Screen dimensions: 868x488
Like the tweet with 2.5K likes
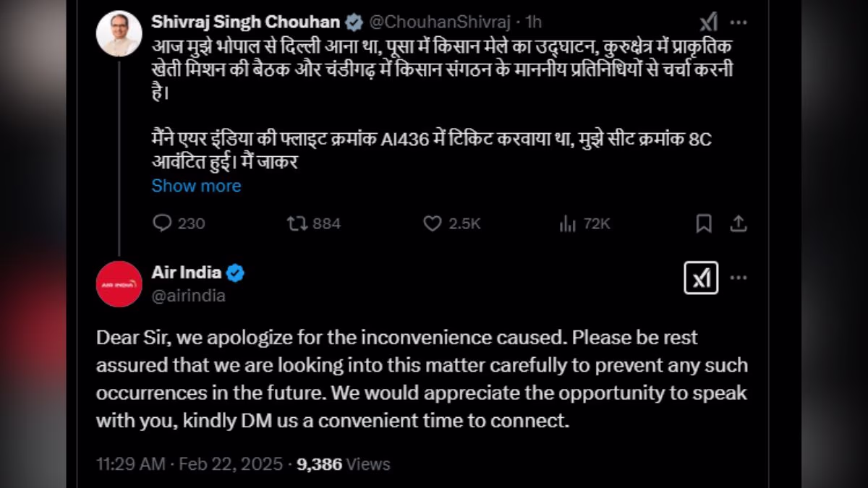[x=433, y=224]
